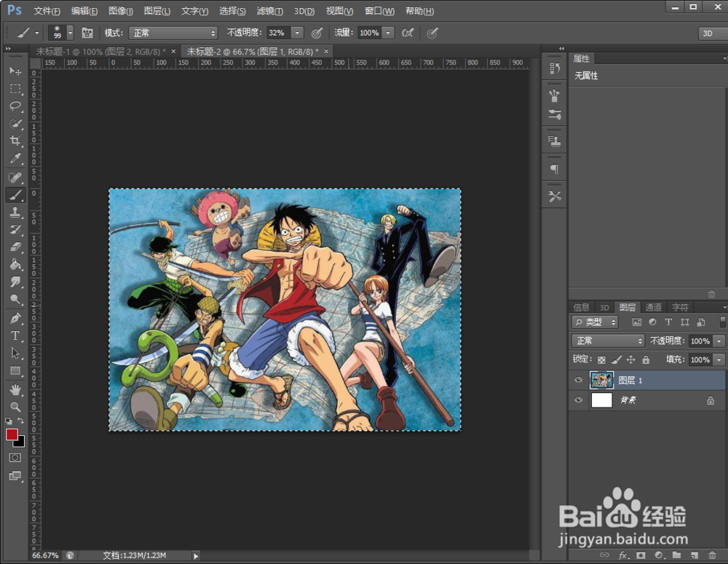Hide layer 图层 1 with eye icon
The height and width of the screenshot is (564, 728).
click(x=578, y=380)
